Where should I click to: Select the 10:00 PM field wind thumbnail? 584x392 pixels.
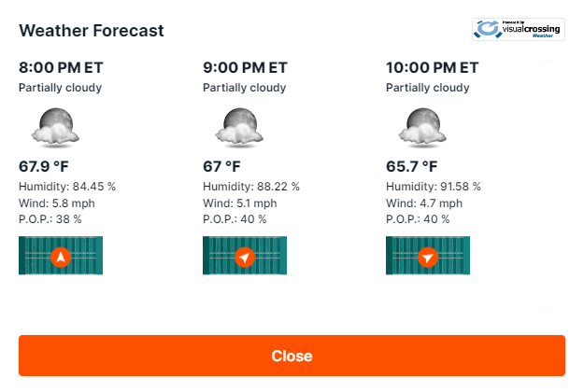[x=428, y=256]
